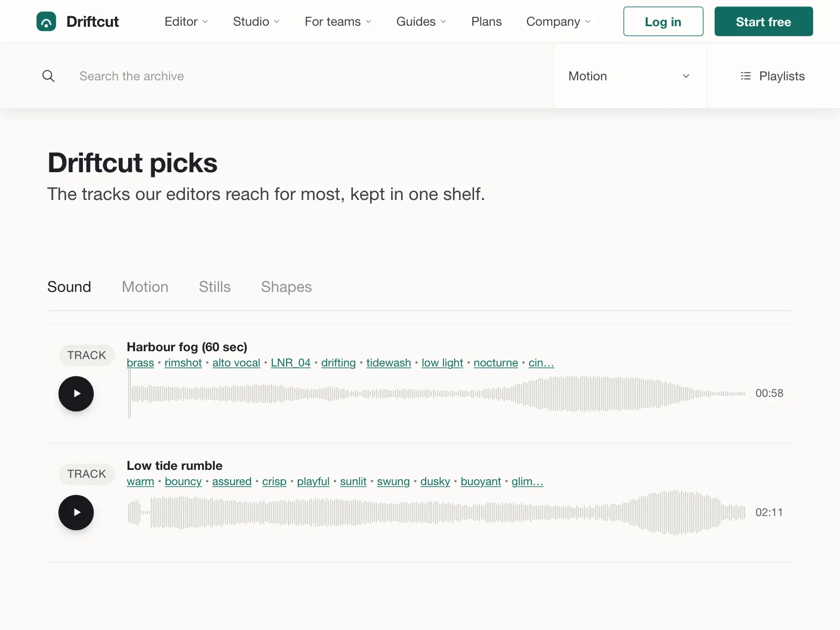840x630 pixels.
Task: Click the truncated cin… tag
Action: click(541, 363)
